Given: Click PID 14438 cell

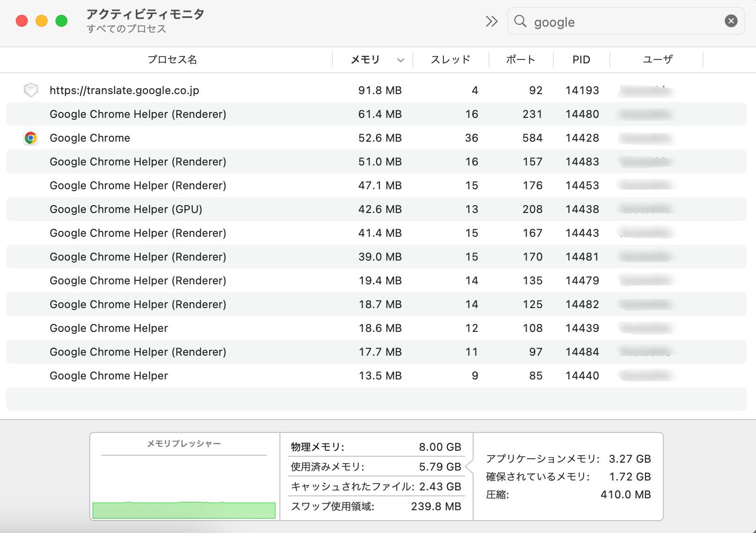Looking at the screenshot, I should [582, 209].
